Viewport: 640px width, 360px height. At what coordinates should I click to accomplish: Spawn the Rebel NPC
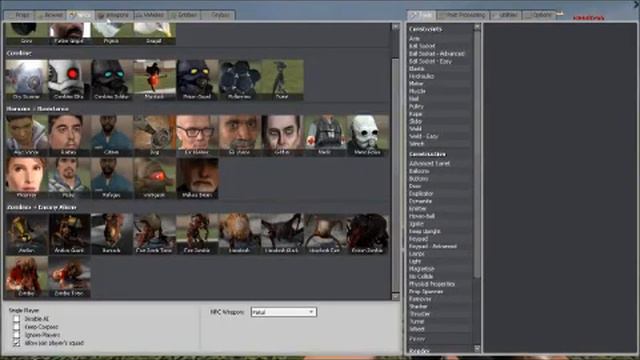coord(69,178)
